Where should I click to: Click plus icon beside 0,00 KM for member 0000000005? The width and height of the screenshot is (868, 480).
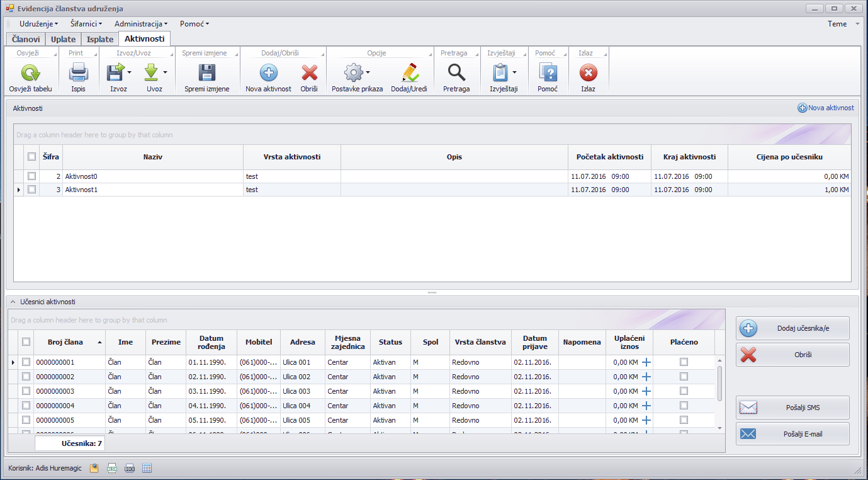[646, 420]
